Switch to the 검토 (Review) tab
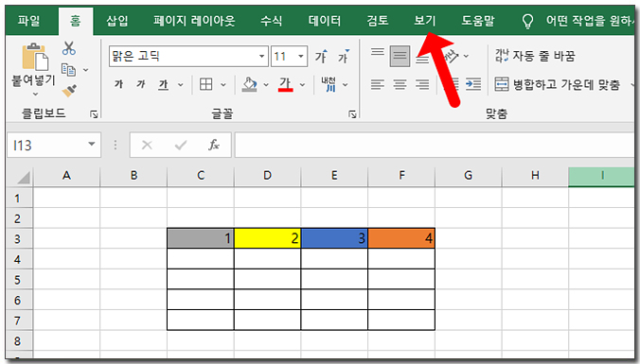Screen dimensions: 640x364 coord(378,21)
